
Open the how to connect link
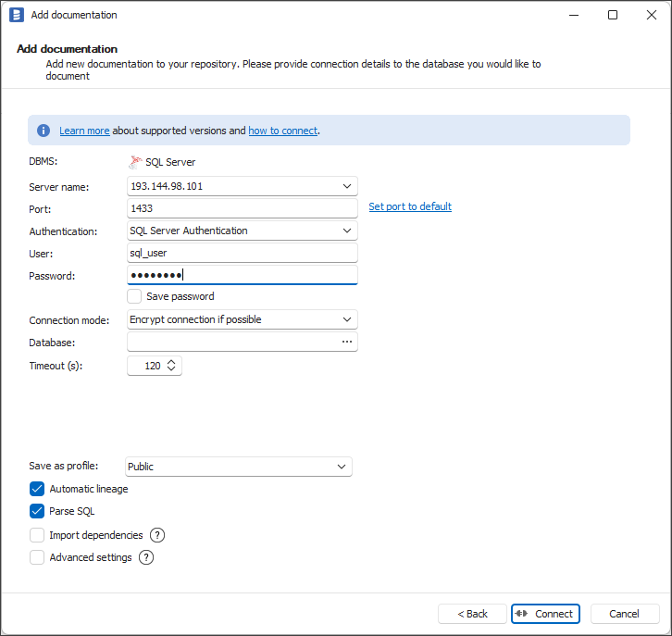283,131
